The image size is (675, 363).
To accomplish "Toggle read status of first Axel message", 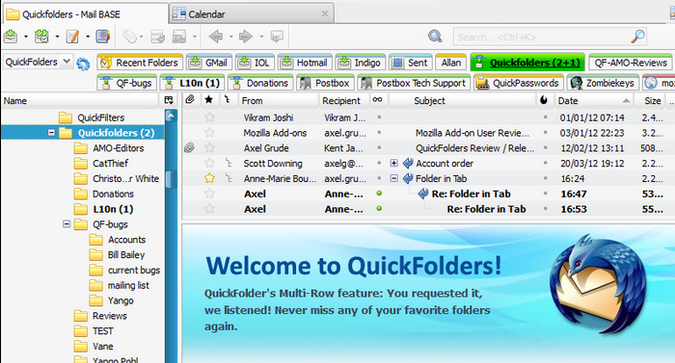I will [379, 194].
